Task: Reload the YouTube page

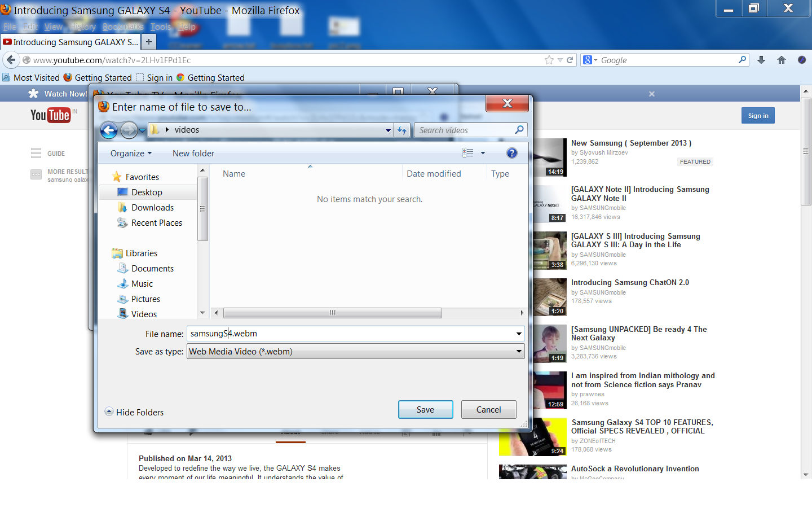Action: click(x=570, y=60)
